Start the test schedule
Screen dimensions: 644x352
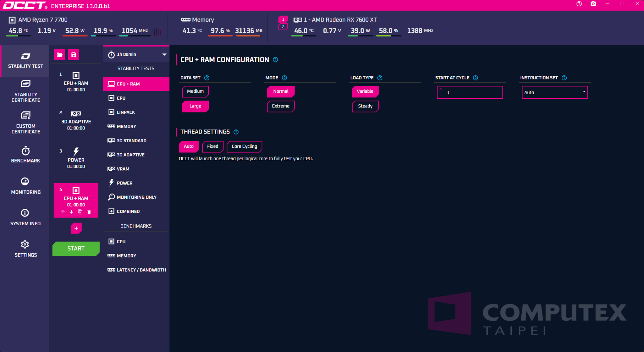(76, 249)
